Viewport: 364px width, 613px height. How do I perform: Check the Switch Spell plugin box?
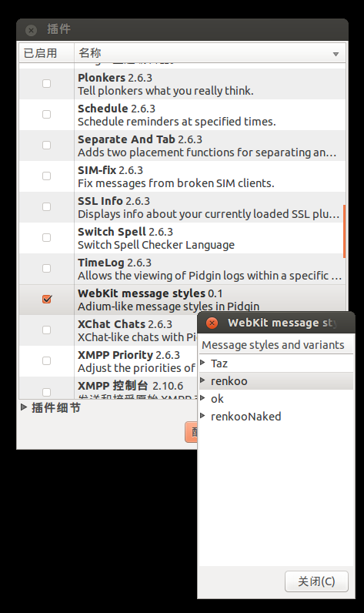click(46, 238)
